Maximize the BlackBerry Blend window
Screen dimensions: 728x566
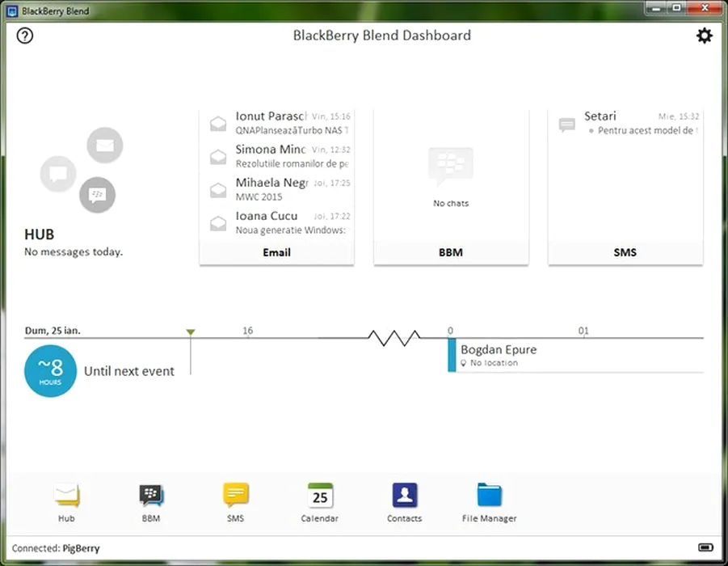tap(676, 8)
